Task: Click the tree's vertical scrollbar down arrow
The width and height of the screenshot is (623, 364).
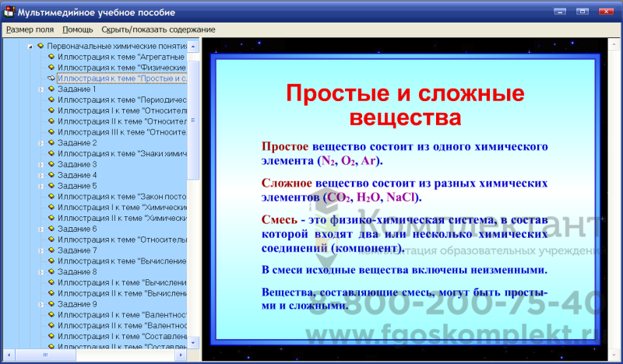Action: [x=193, y=342]
